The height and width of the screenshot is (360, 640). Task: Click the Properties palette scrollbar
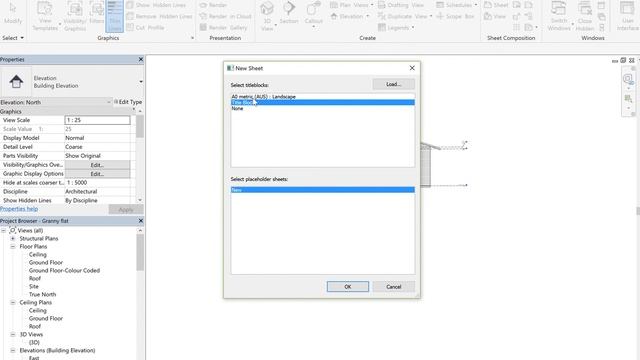click(140, 127)
